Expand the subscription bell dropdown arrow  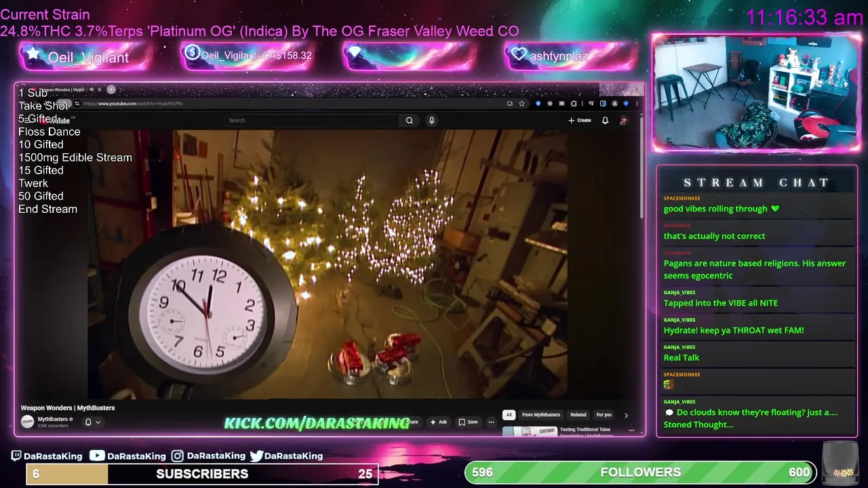click(98, 422)
